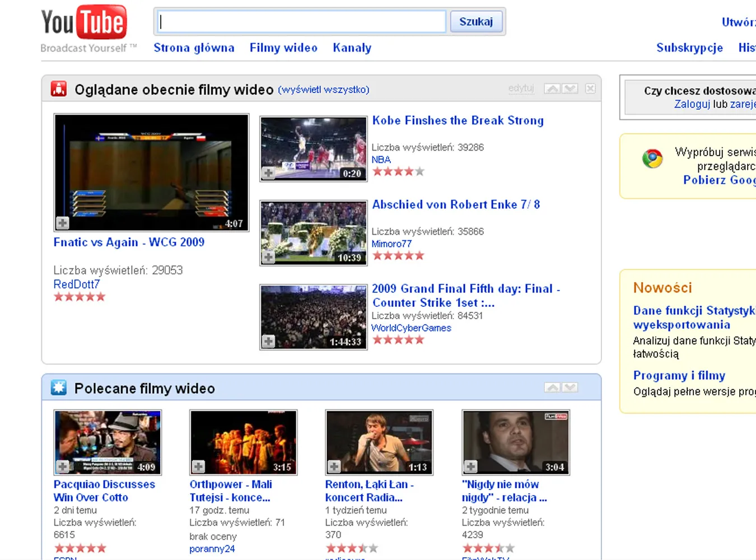Click the Google Chrome icon
The image size is (756, 560).
pyautogui.click(x=652, y=158)
